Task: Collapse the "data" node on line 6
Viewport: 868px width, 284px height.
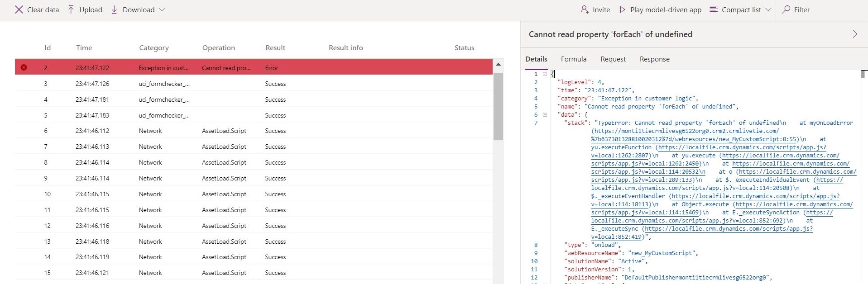Action: pyautogui.click(x=545, y=115)
